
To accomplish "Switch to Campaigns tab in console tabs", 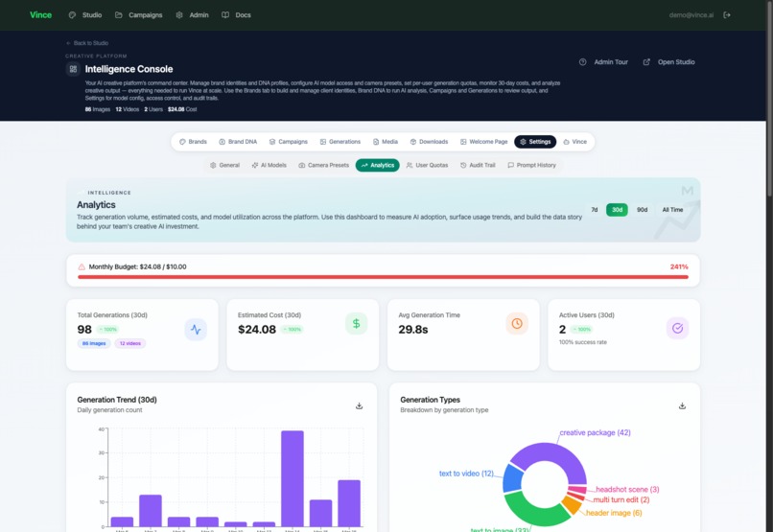I will pos(289,142).
